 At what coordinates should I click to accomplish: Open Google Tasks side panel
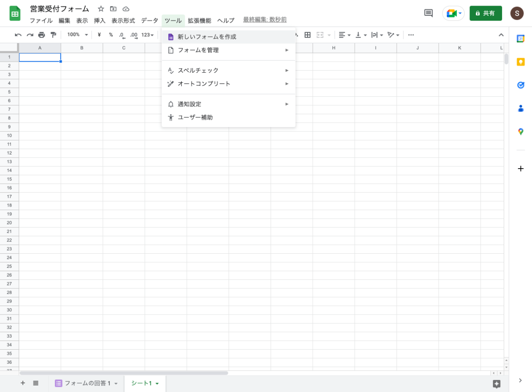(520, 85)
